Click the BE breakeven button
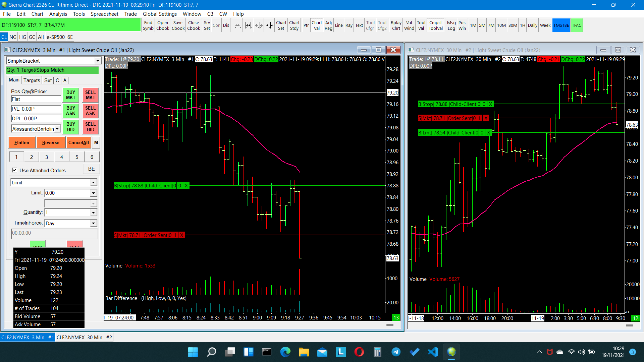 pyautogui.click(x=92, y=169)
